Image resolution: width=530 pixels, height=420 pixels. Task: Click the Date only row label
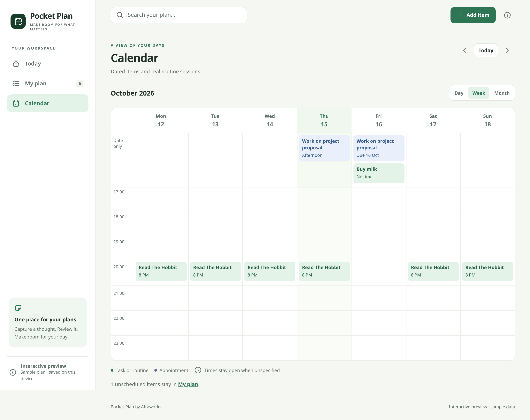pyautogui.click(x=118, y=143)
